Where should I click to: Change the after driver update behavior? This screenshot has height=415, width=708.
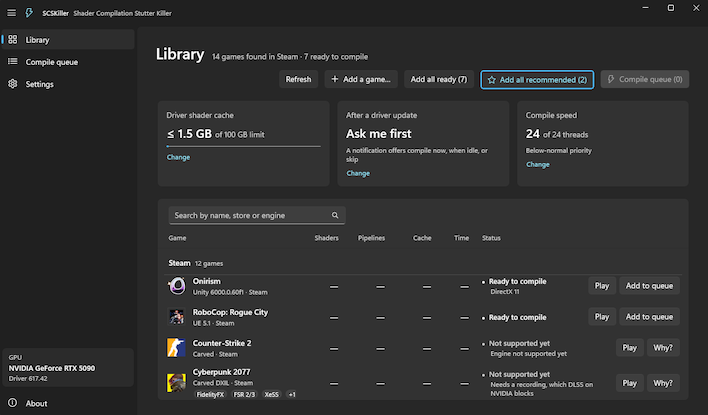pyautogui.click(x=358, y=173)
